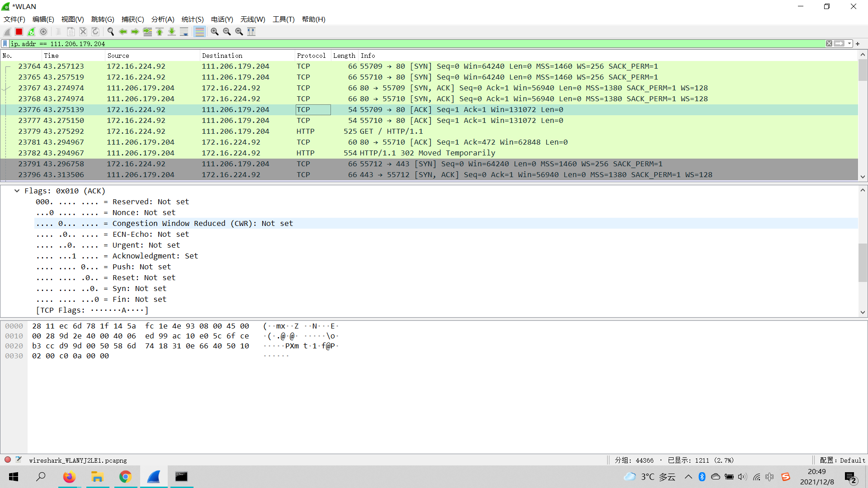Open display filter history dropdown arrow

click(849, 44)
